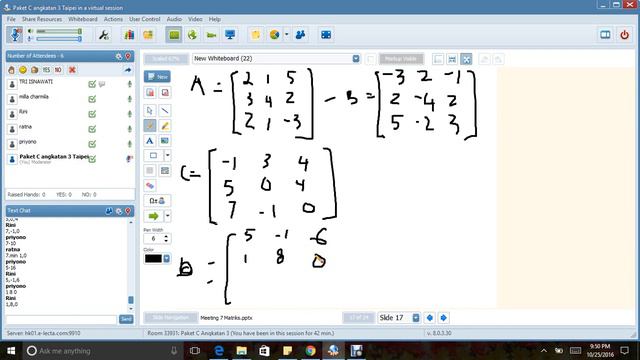The height and width of the screenshot is (360, 640).
Task: Open the web browser sharing globe icon
Action: [x=192, y=35]
